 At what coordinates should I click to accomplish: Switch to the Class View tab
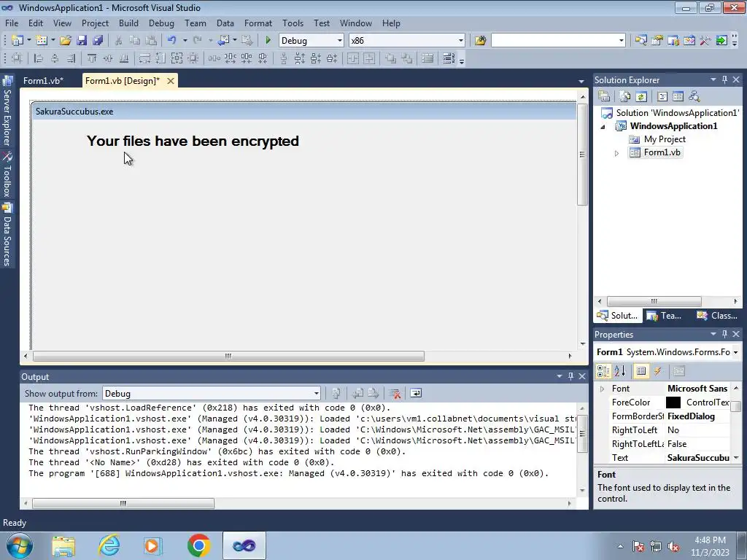pos(717,315)
